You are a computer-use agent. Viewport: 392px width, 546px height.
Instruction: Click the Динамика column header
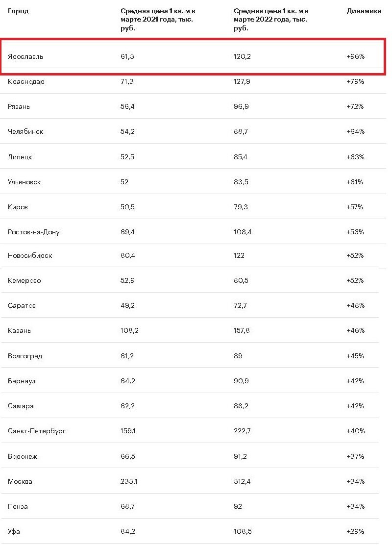point(364,11)
